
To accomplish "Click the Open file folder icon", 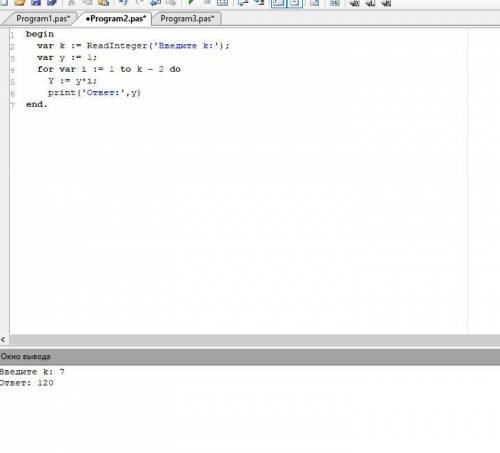I will pyautogui.click(x=20, y=3).
